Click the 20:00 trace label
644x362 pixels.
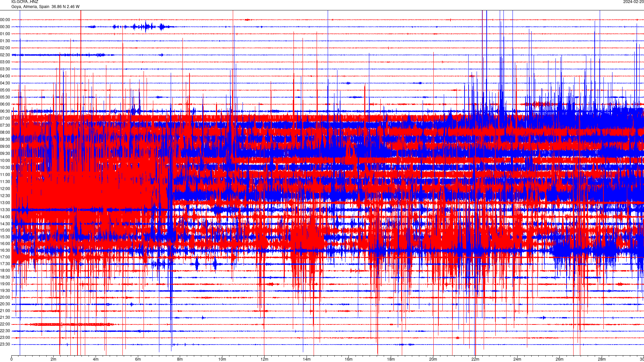tap(5, 297)
